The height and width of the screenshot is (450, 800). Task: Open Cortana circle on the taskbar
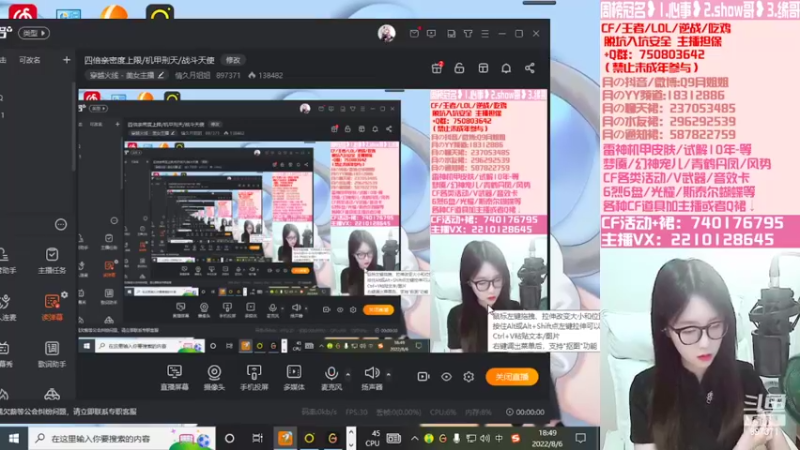pos(230,438)
